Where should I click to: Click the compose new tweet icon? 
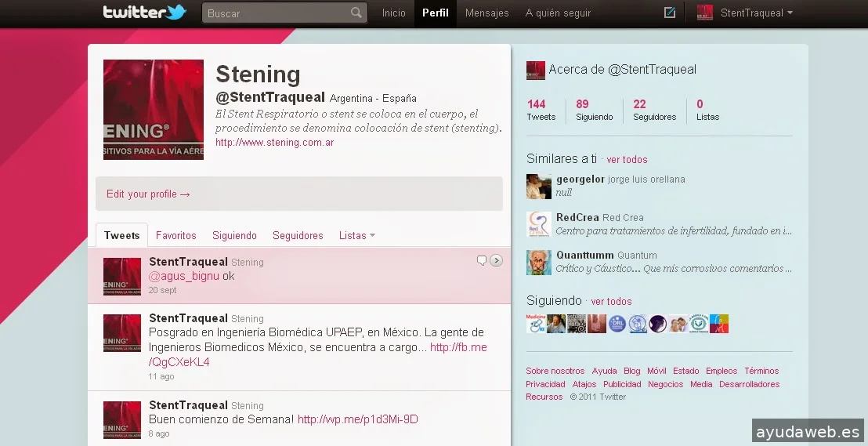[x=670, y=13]
